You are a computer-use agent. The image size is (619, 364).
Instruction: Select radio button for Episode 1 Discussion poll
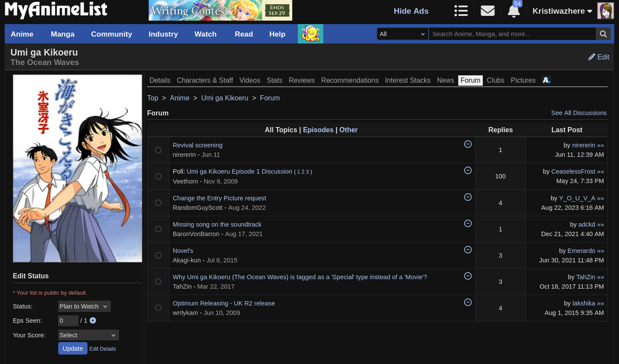158,176
